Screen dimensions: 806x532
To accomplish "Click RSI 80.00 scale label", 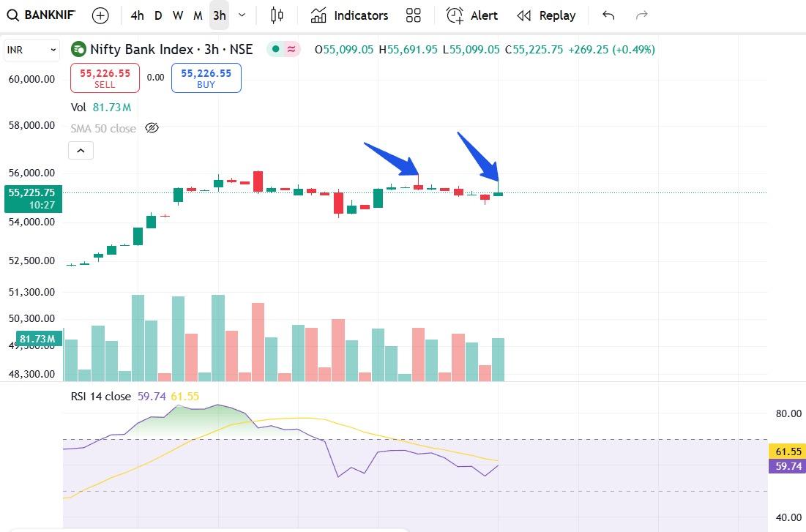I will point(788,413).
